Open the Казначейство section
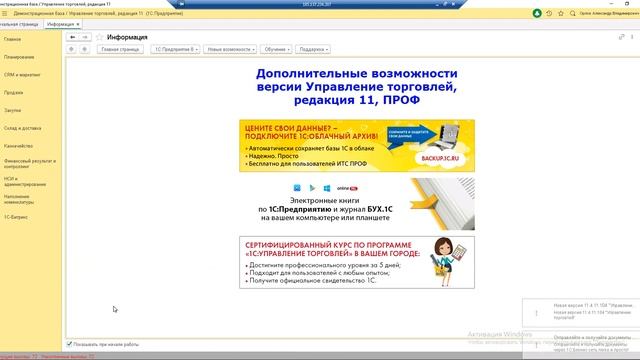Viewport: 640px width, 360px height. 18,146
